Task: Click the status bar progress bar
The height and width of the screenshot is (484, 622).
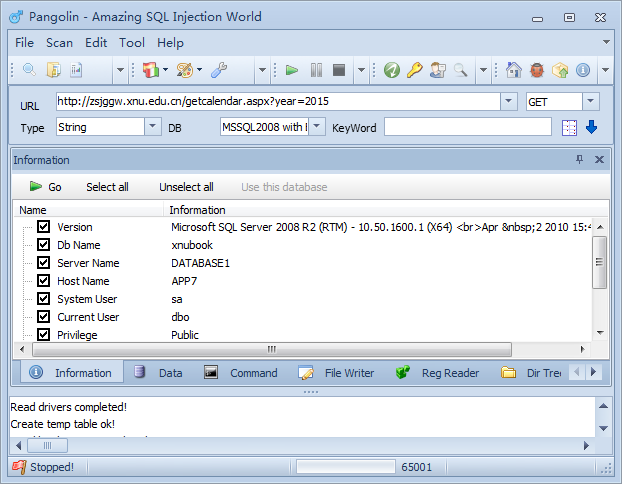Action: click(x=346, y=467)
